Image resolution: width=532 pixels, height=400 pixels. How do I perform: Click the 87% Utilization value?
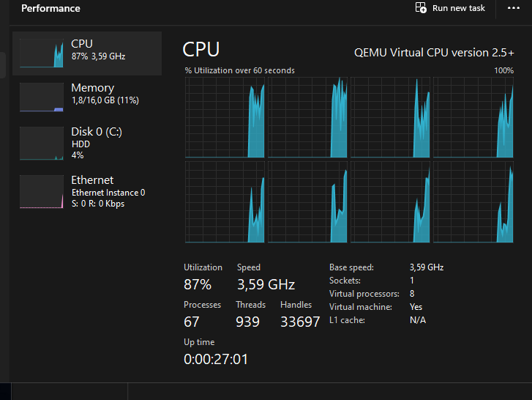pos(198,284)
